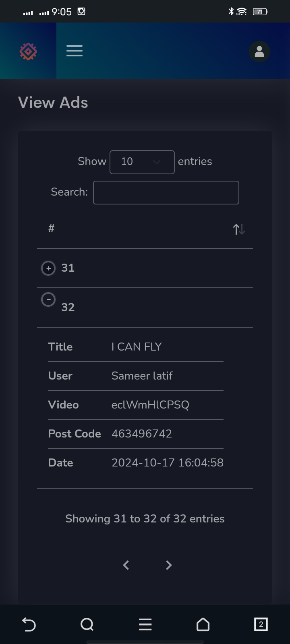Sort table by the # column arrows
290x644 pixels.
point(239,229)
